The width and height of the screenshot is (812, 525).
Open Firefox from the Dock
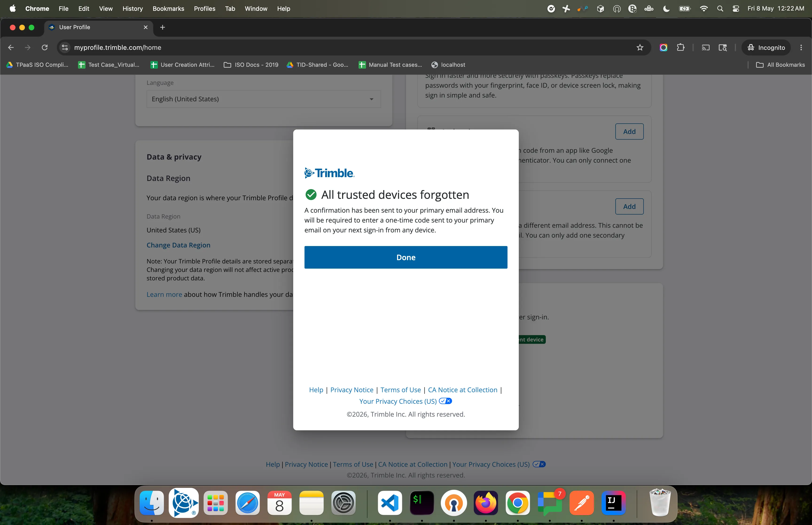point(486,503)
